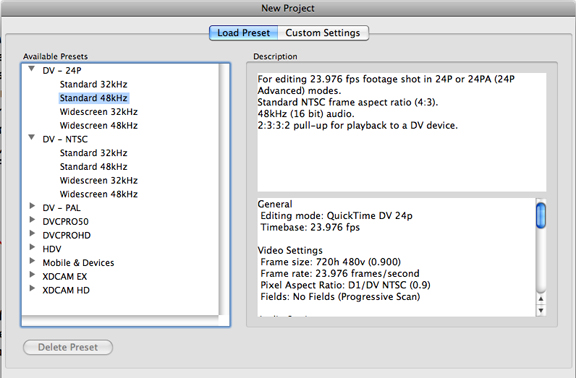Click the Frame rate: 23.976 frames/second line
This screenshot has width=576, height=378.
coord(340,274)
